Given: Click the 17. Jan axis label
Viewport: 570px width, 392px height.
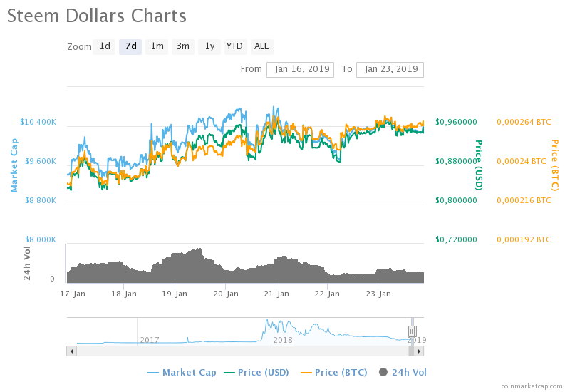Looking at the screenshot, I should (73, 294).
